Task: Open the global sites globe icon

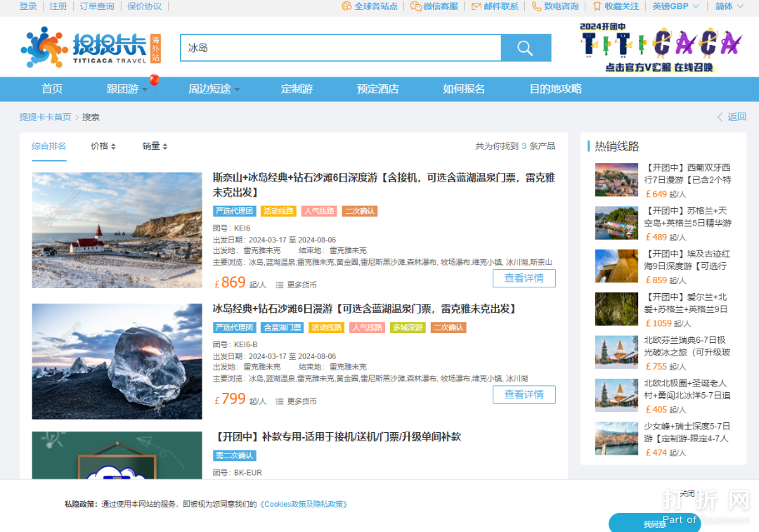Action: coord(346,6)
